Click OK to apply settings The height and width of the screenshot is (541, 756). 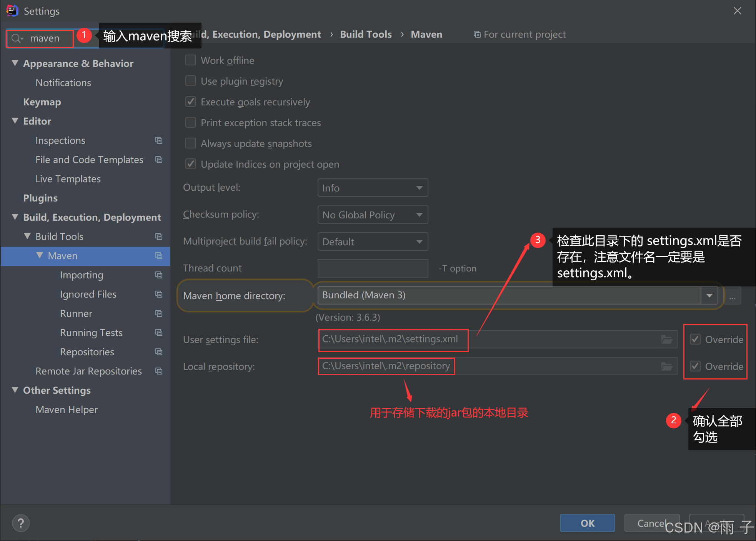(587, 523)
